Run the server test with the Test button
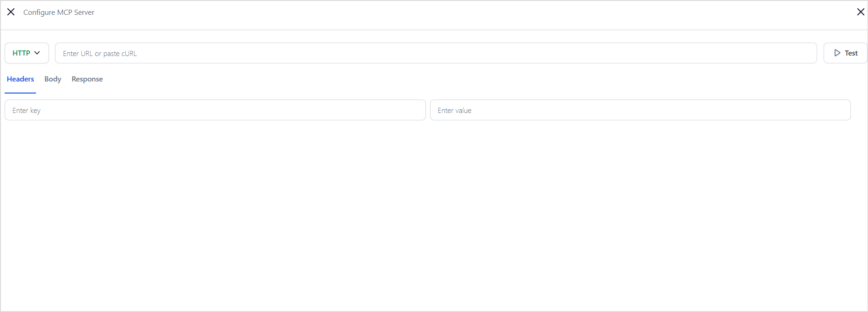Screen dimensions: 868x312 [x=845, y=53]
